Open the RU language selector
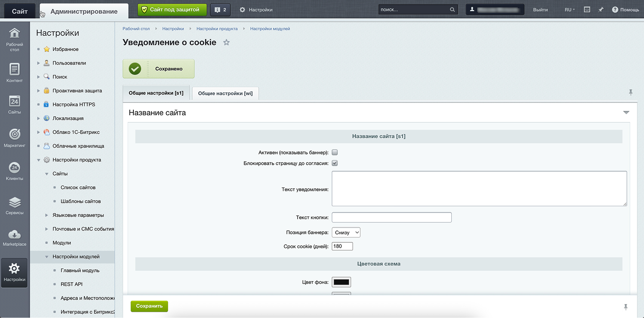 [x=569, y=10]
